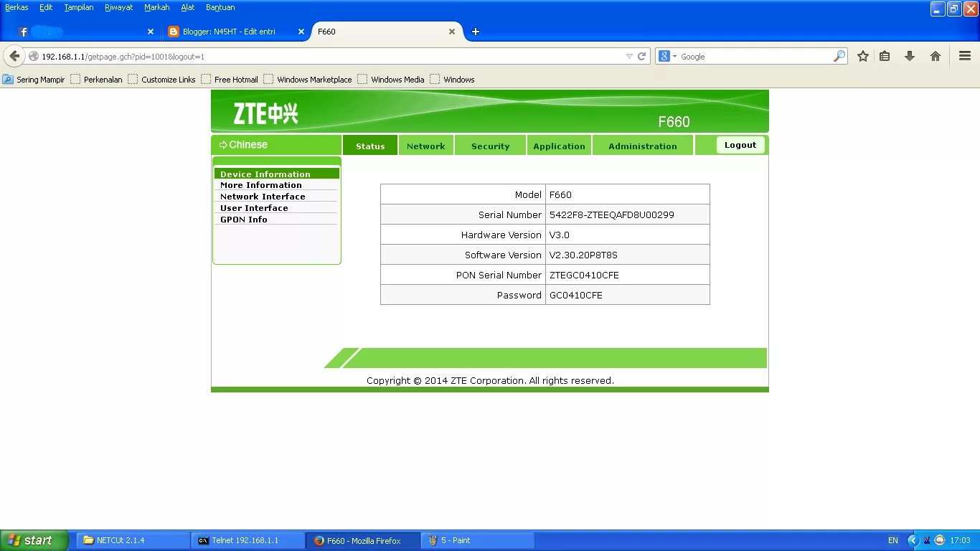The height and width of the screenshot is (551, 980).
Task: Open the router Security tab
Action: pyautogui.click(x=491, y=146)
